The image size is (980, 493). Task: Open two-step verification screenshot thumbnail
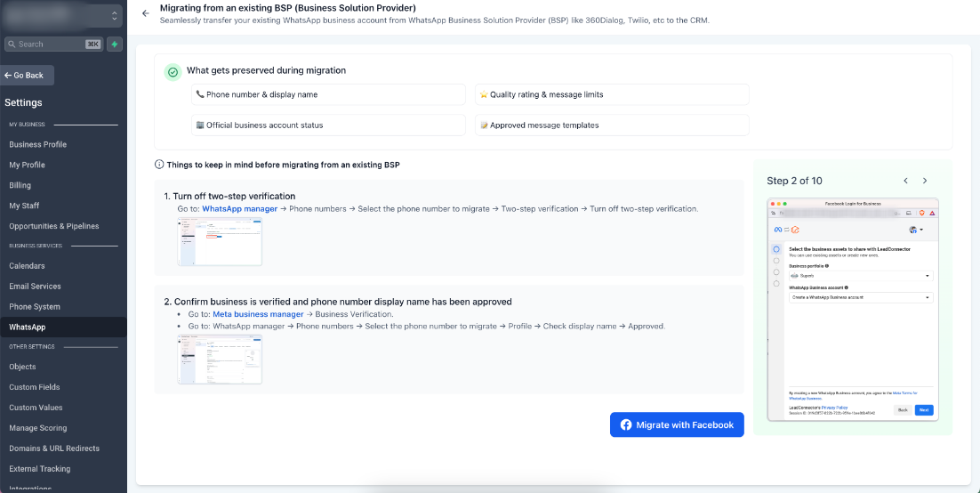(x=220, y=241)
